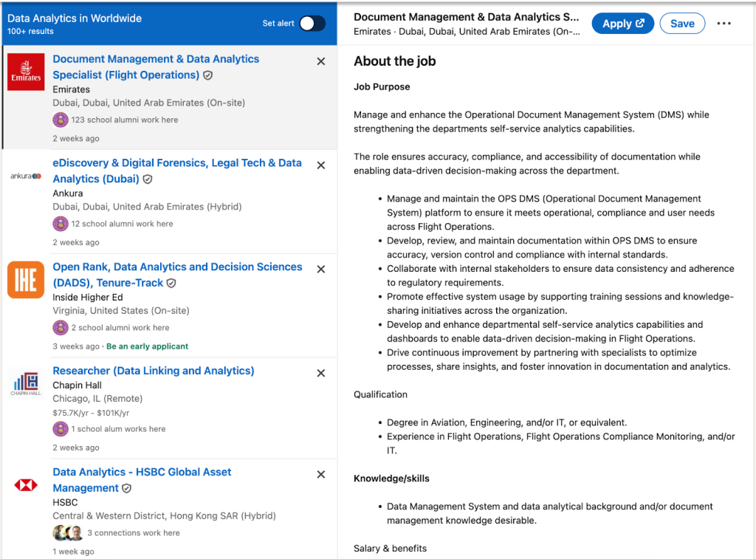Click the Emirates company logo
The image size is (756, 559).
[26, 72]
